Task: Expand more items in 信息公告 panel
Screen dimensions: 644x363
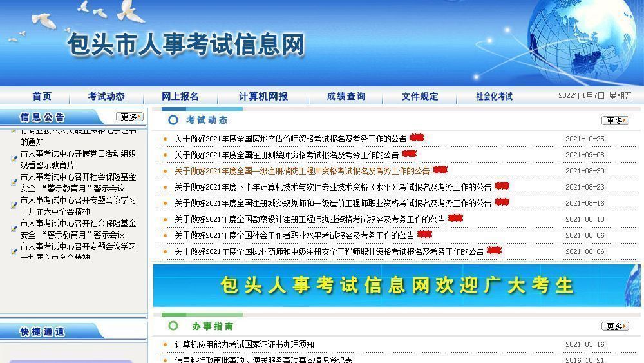Action: (x=129, y=117)
